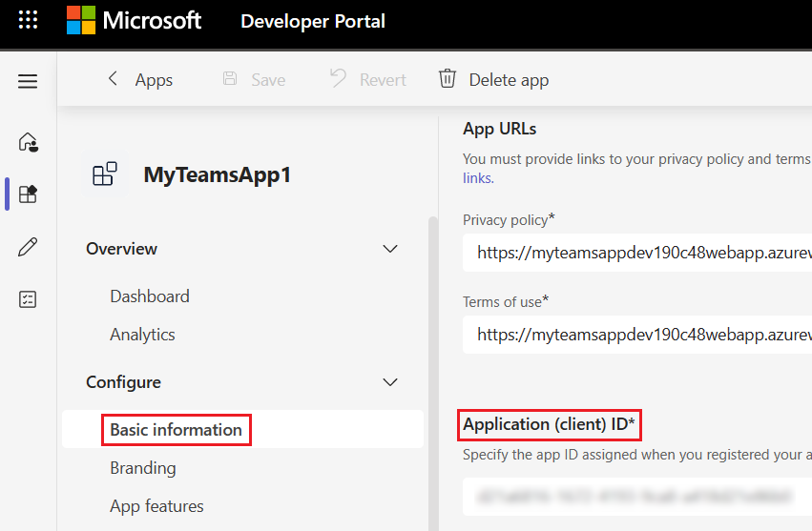Open Analytics page
This screenshot has height=531, width=812.
142,335
